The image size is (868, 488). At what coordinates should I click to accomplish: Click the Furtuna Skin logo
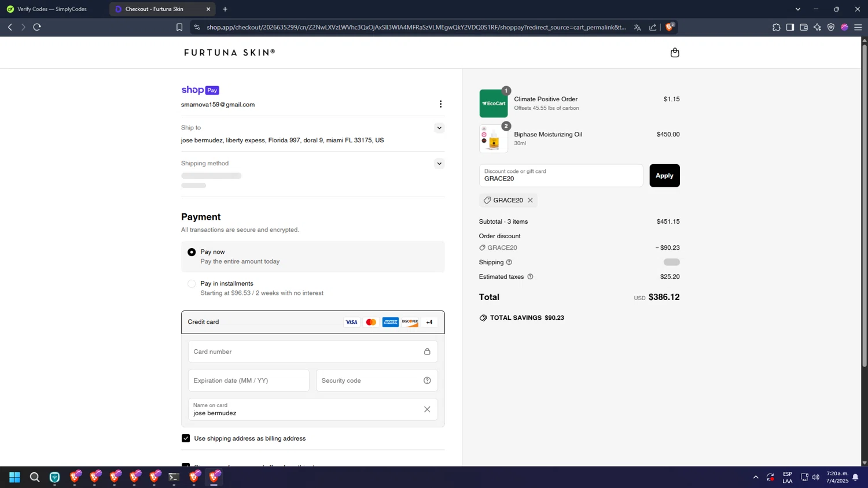point(230,53)
